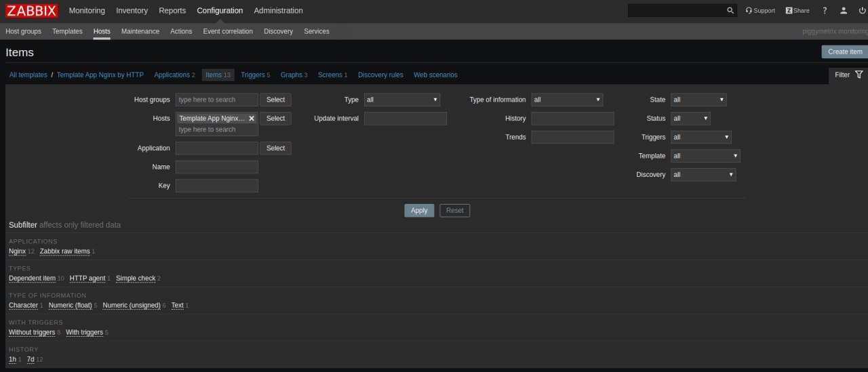Focus the Key input field
The height and width of the screenshot is (372, 868).
(x=217, y=186)
